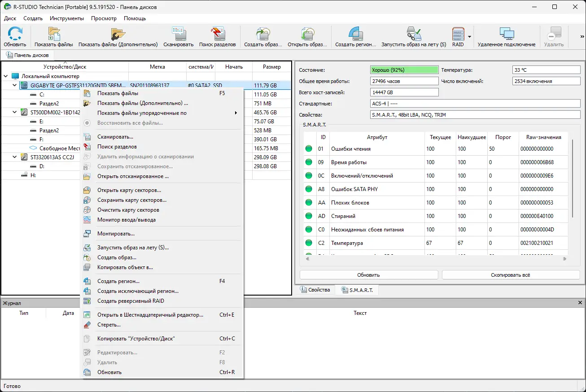
Task: Click the RAID toolbar icon
Action: click(459, 36)
